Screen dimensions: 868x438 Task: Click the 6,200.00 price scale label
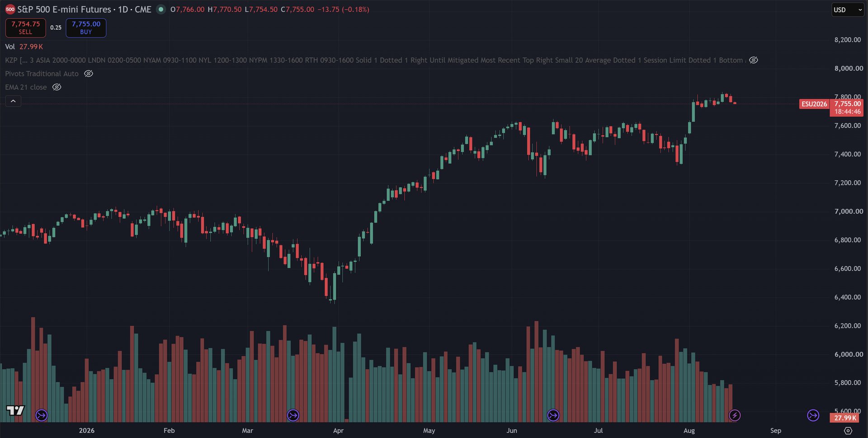click(x=848, y=326)
